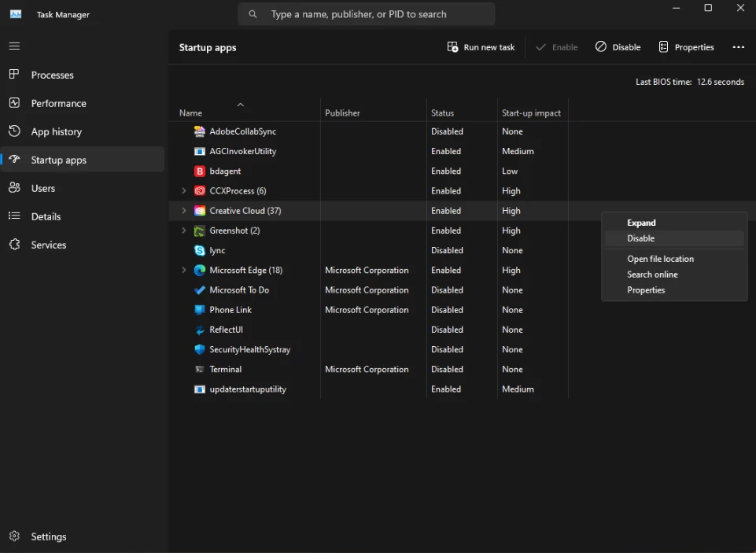
Task: Open the Details page
Action: [x=83, y=216]
